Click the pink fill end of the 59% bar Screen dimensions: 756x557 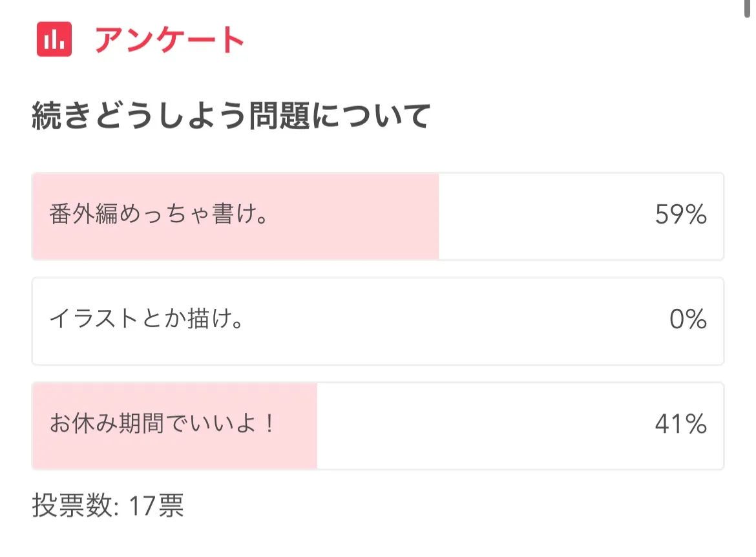[432, 216]
